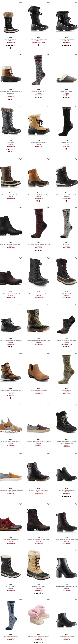Heart the 1964 Premium Camouflage Leather Boots

click(48, 305)
